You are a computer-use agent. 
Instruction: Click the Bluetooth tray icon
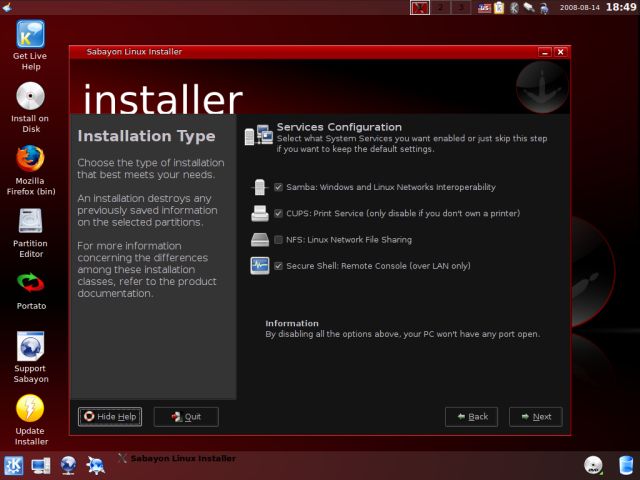[513, 8]
